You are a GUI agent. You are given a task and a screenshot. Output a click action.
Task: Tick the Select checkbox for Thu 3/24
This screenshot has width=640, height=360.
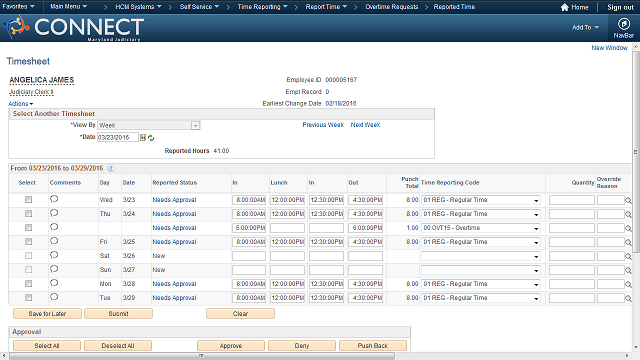pyautogui.click(x=28, y=213)
